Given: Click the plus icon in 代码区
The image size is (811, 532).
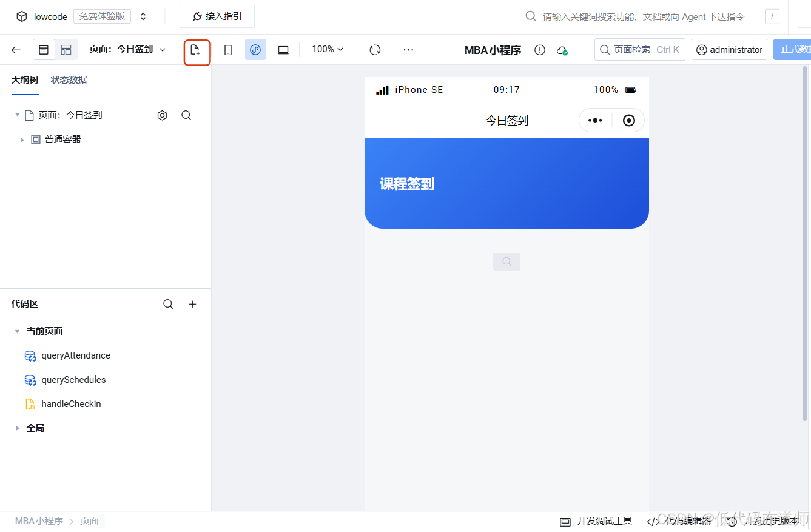Looking at the screenshot, I should (193, 304).
